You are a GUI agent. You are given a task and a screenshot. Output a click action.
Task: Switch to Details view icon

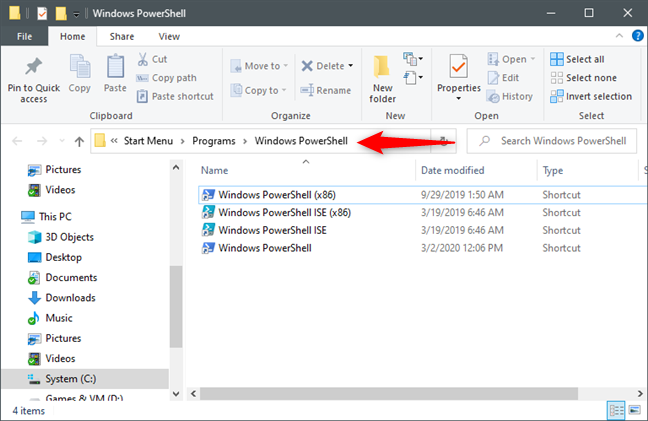(616, 410)
